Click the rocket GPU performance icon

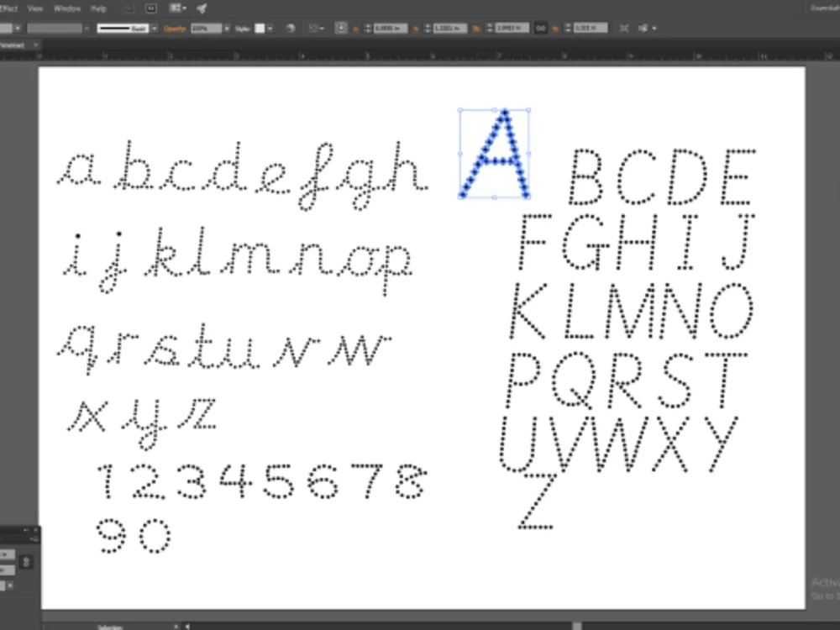click(x=202, y=8)
